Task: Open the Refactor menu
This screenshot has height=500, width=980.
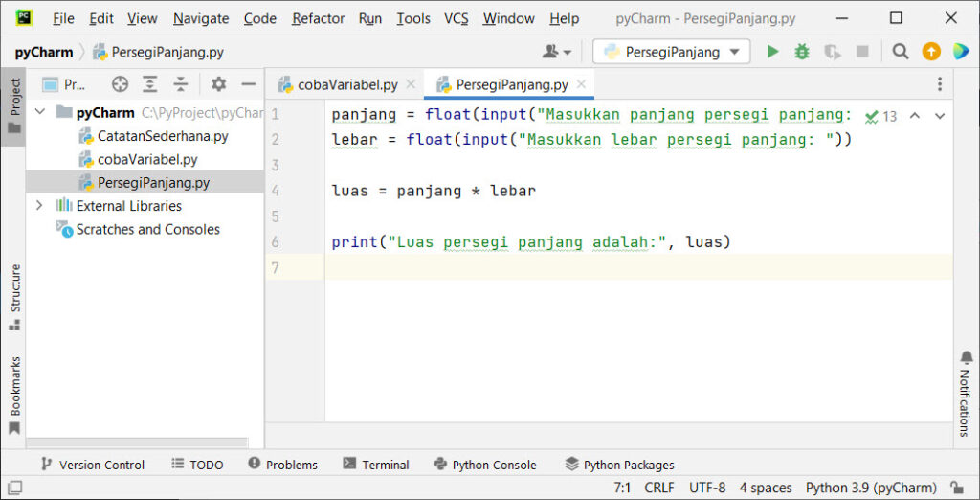Action: click(x=318, y=19)
